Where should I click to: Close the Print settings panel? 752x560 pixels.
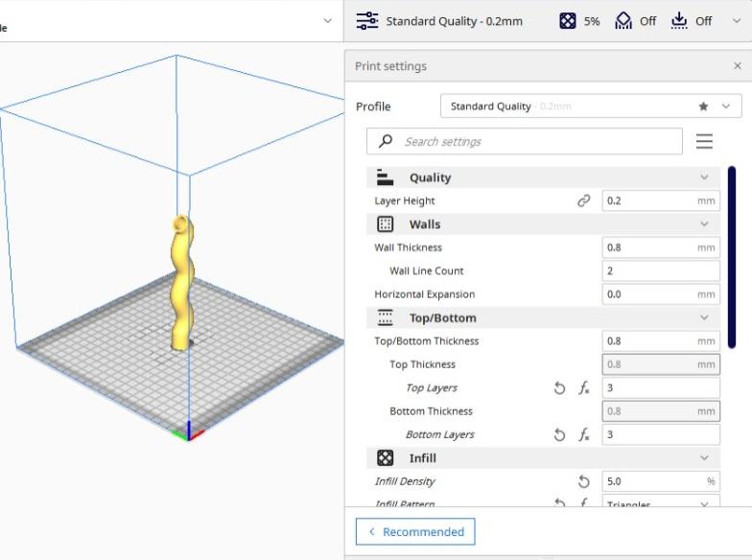737,65
